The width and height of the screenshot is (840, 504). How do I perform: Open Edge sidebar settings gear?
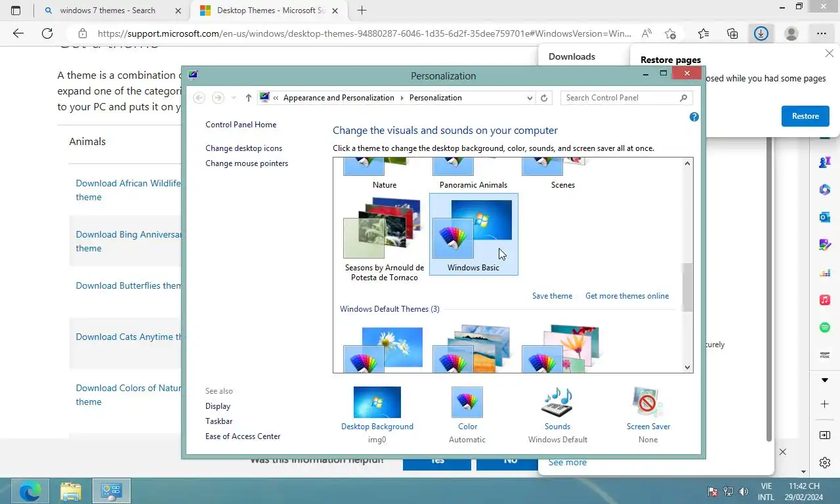(825, 463)
